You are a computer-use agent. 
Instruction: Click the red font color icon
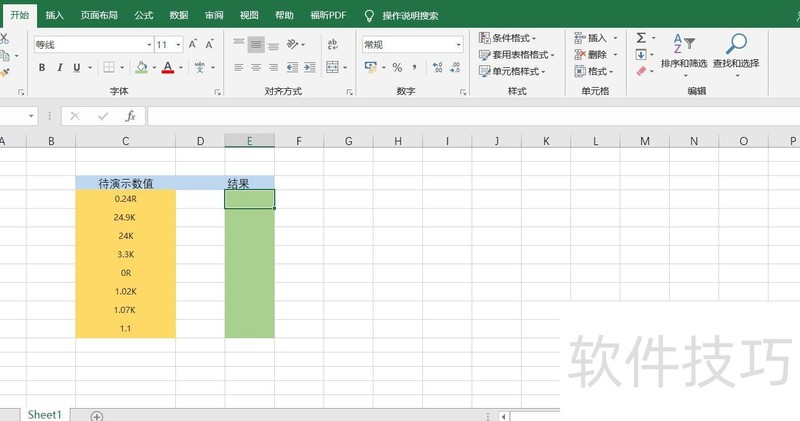click(x=167, y=68)
